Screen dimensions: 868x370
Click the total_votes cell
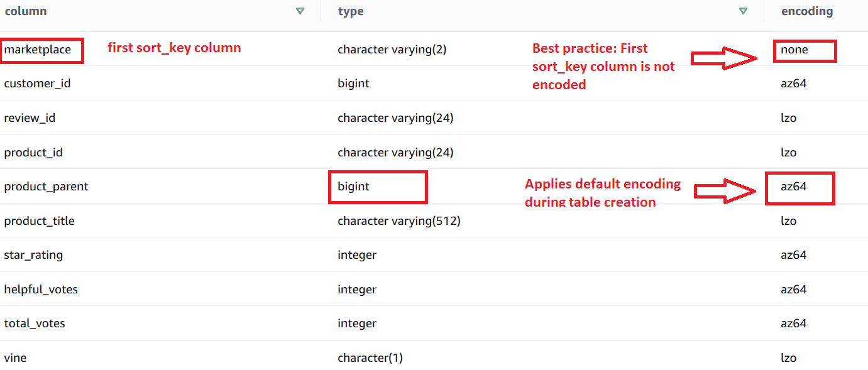(x=35, y=324)
